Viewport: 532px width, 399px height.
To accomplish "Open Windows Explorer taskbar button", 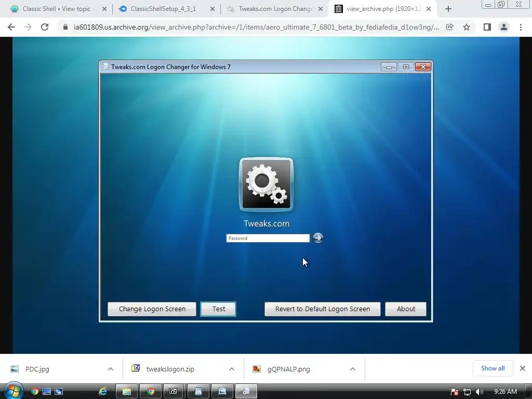I will (127, 392).
